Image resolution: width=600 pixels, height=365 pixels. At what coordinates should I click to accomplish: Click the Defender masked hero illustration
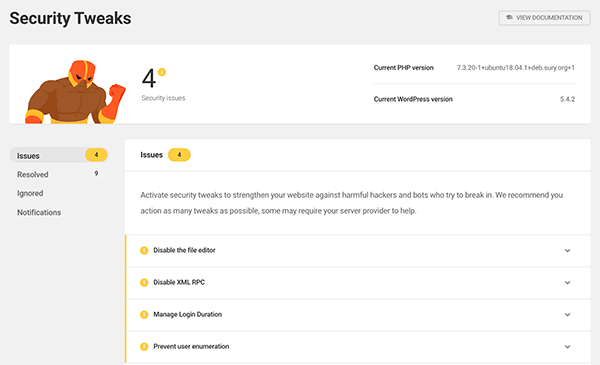point(75,92)
